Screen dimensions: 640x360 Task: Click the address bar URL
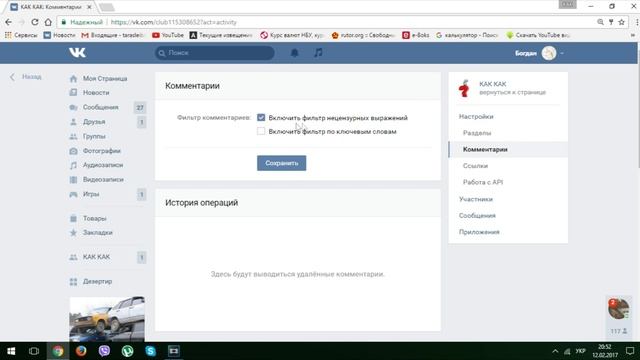click(x=173, y=22)
